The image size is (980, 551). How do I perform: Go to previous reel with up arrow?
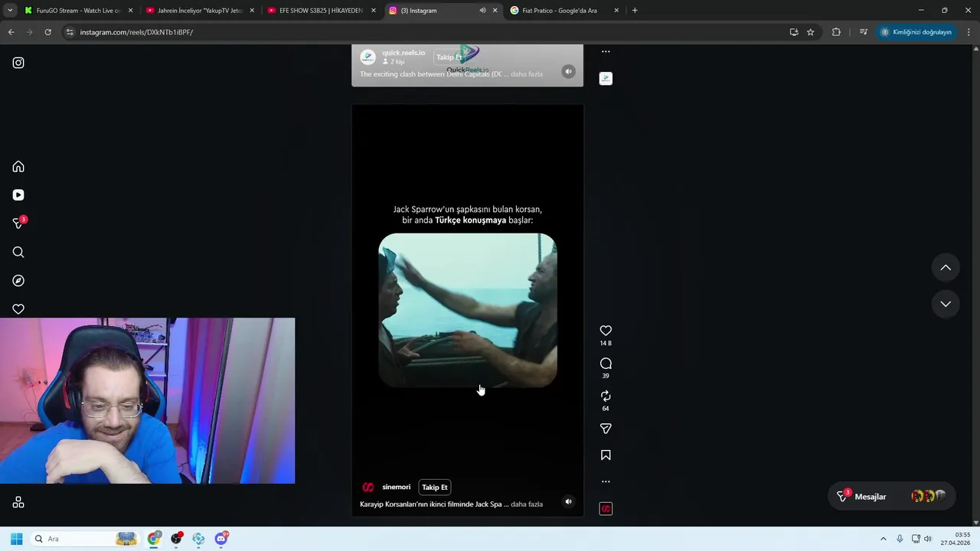click(946, 268)
